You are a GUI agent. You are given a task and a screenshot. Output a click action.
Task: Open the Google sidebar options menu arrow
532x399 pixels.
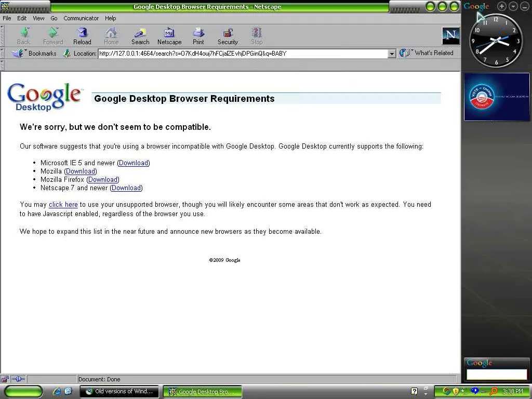pos(513,6)
